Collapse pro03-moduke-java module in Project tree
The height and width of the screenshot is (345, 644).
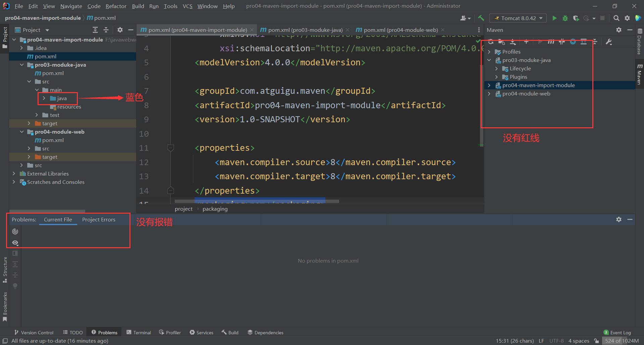coord(21,65)
